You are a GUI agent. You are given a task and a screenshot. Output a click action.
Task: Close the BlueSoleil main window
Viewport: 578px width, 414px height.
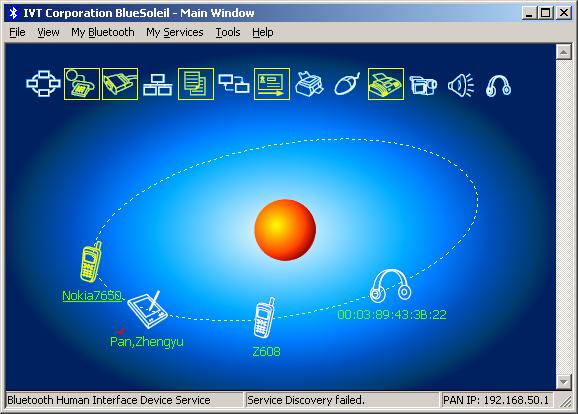[564, 13]
